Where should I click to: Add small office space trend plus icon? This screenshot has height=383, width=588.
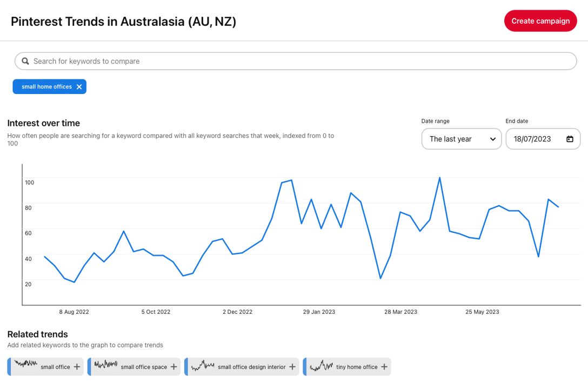tap(173, 367)
